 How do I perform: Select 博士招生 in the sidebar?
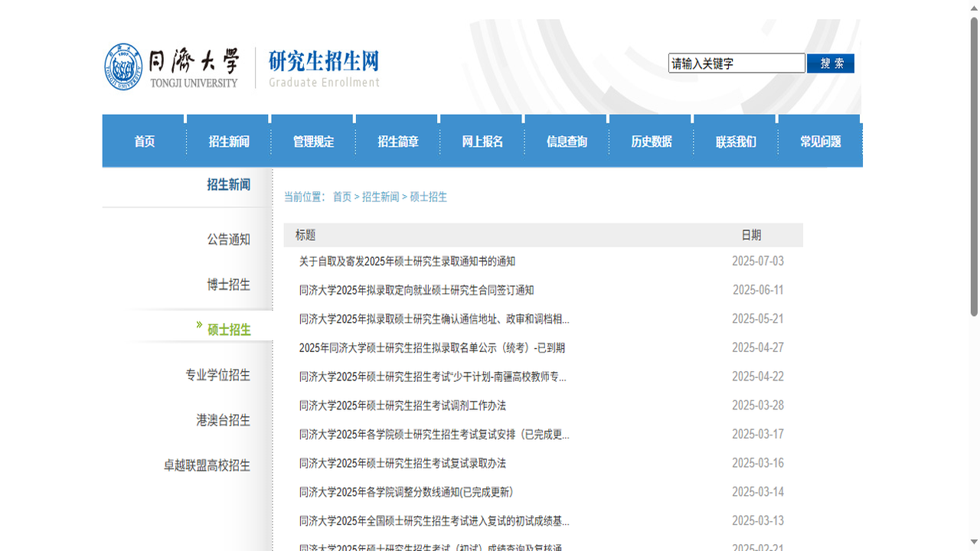pos(227,284)
